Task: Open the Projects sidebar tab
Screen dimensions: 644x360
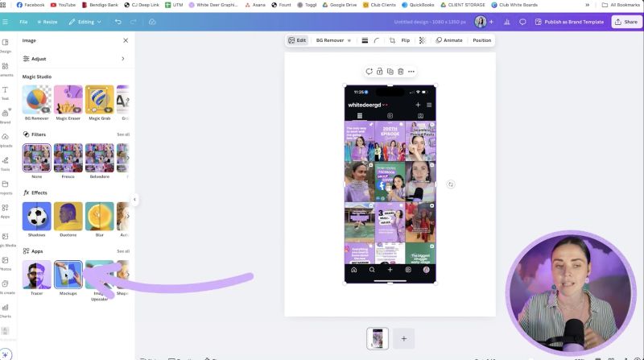Action: click(x=6, y=188)
